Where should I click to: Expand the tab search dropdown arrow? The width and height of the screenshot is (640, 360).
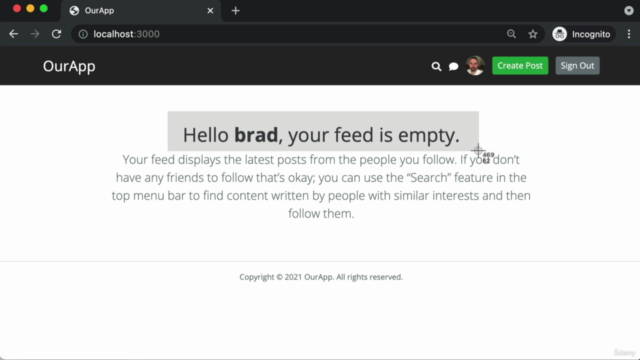(629, 11)
